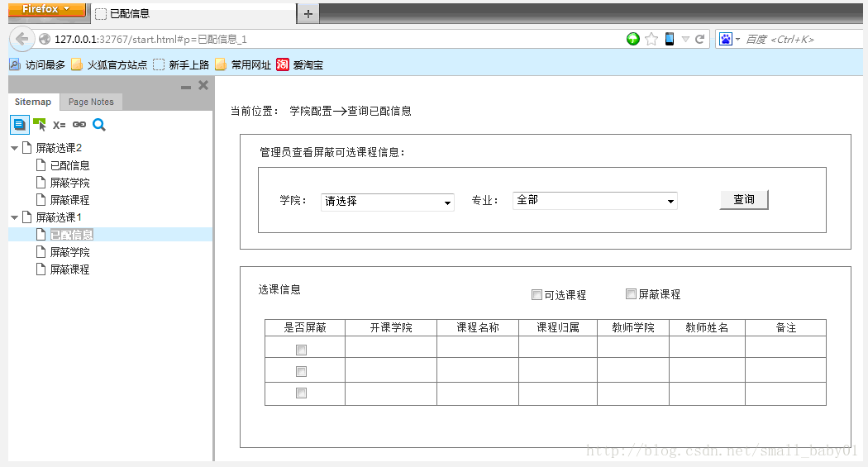Viewport: 868px width, 467px height.
Task: Open the 爱淘宝 bookmark
Action: tap(299, 64)
